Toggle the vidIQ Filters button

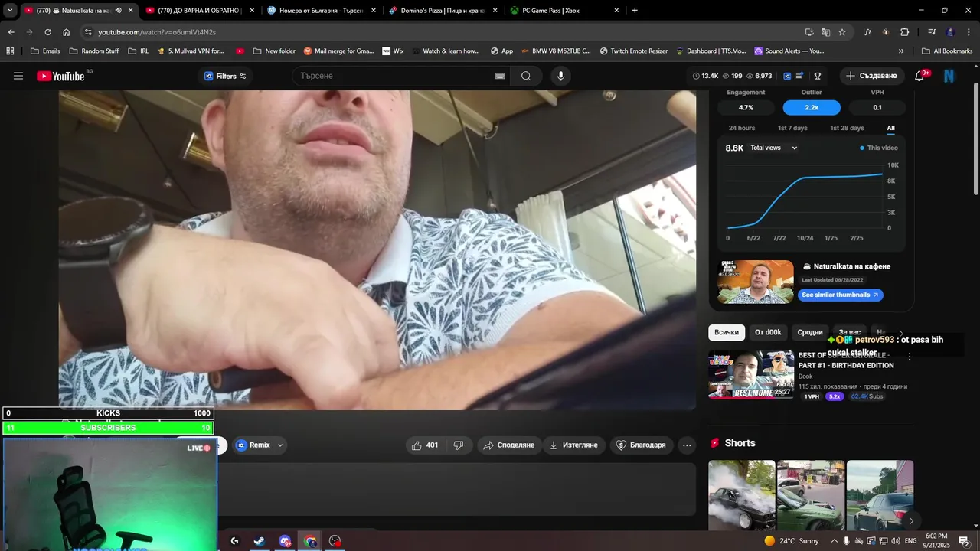point(225,76)
